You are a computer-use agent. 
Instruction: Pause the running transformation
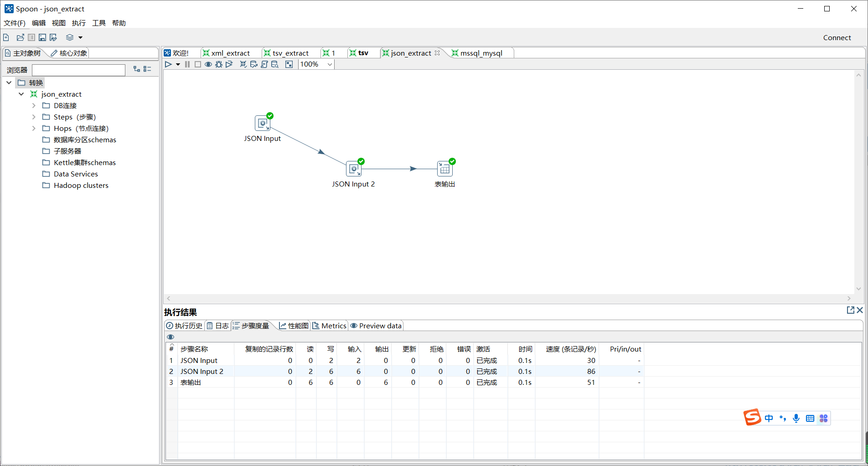(x=187, y=64)
